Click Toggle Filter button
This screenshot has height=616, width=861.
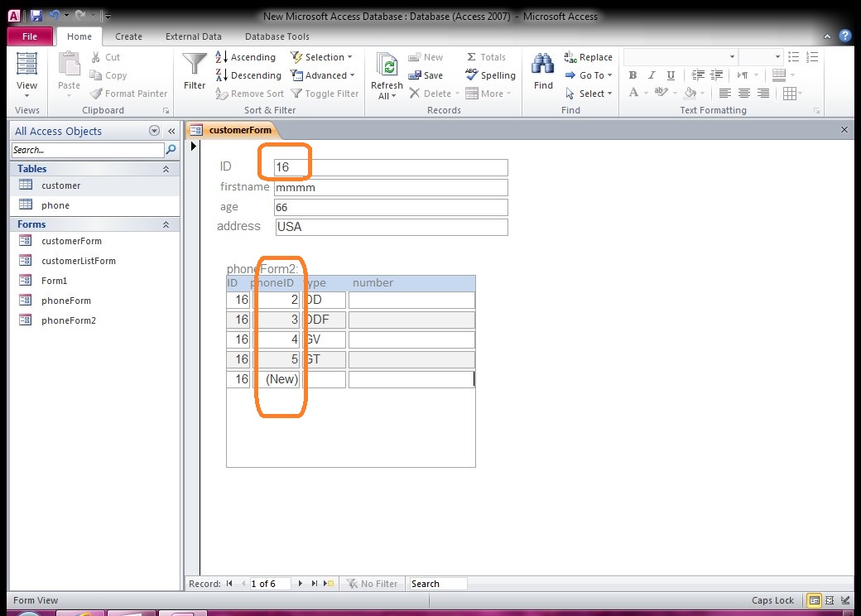(x=325, y=94)
